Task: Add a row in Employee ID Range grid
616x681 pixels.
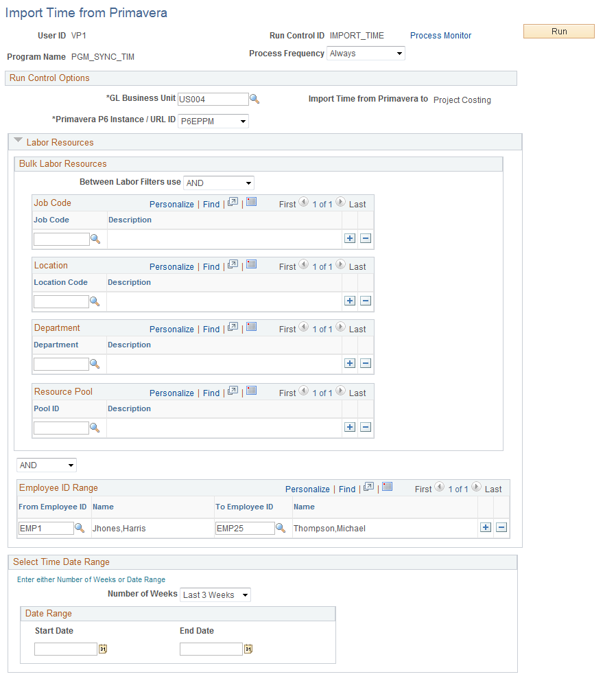Action: [x=486, y=527]
